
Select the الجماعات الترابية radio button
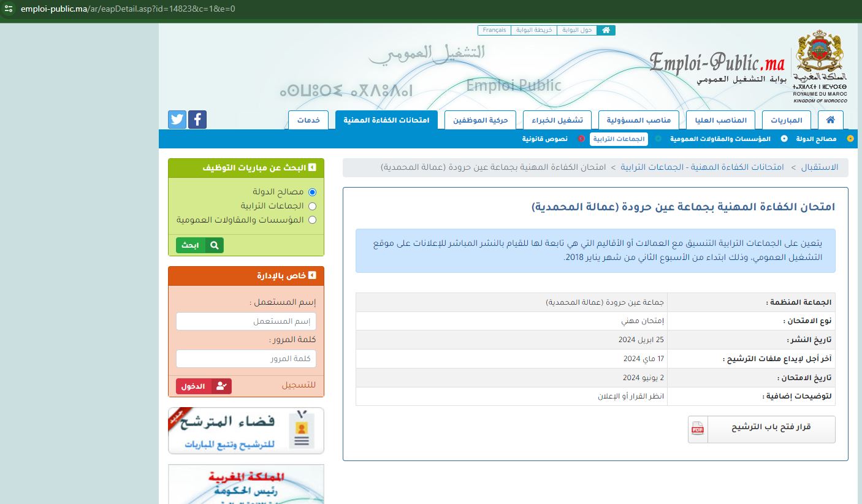tap(312, 206)
